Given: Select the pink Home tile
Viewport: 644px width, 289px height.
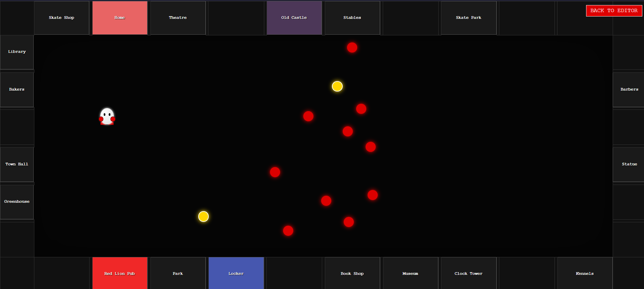Looking at the screenshot, I should click(x=120, y=18).
